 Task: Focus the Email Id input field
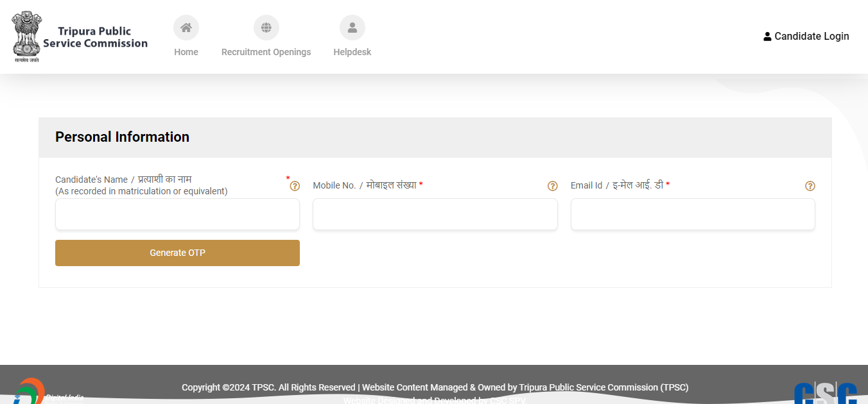click(693, 214)
